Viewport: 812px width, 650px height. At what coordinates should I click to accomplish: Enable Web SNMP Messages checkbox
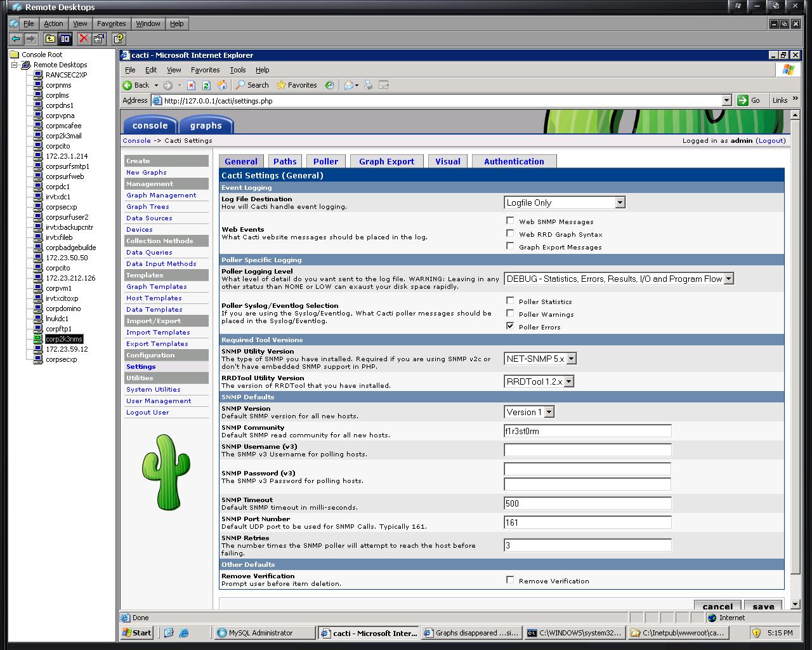coord(510,221)
